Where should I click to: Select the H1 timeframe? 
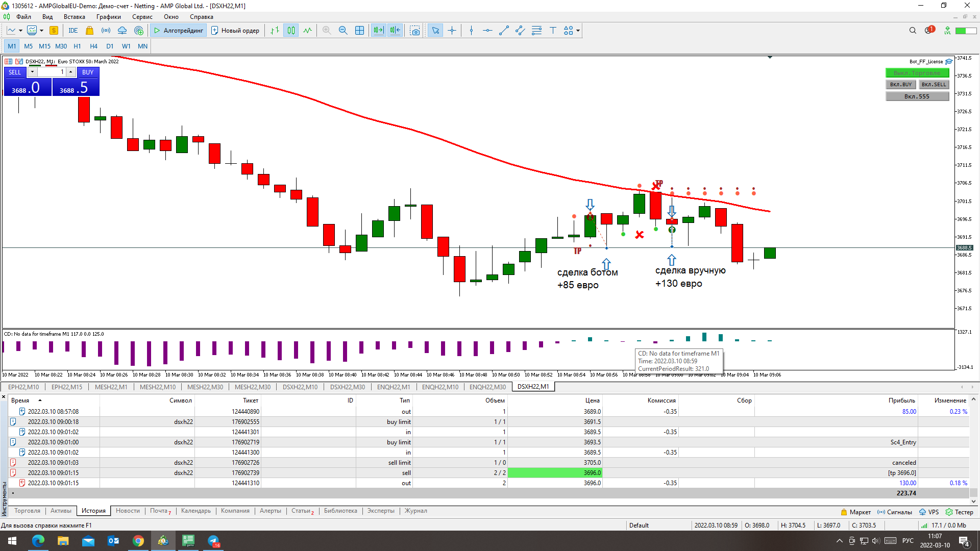coord(77,46)
